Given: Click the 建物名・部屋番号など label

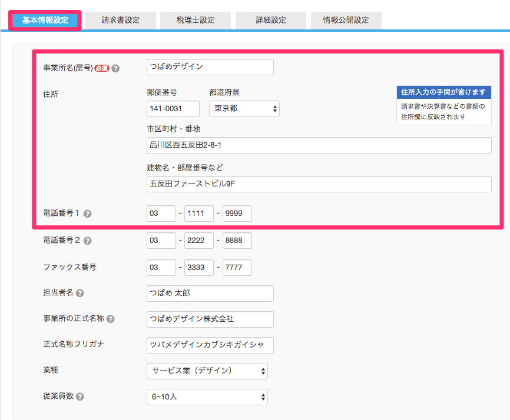Looking at the screenshot, I should [x=185, y=168].
